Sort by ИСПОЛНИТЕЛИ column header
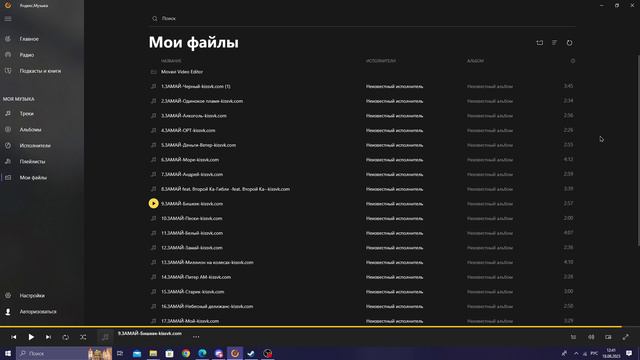Viewport: 640px width, 360px height. [x=381, y=61]
